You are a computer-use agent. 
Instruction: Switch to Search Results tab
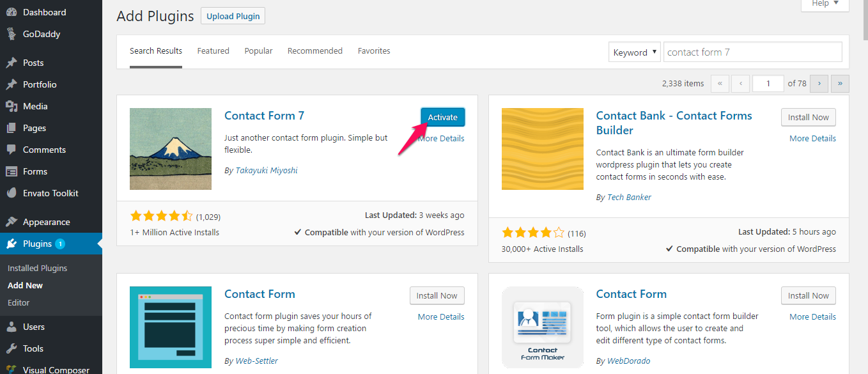tap(156, 51)
